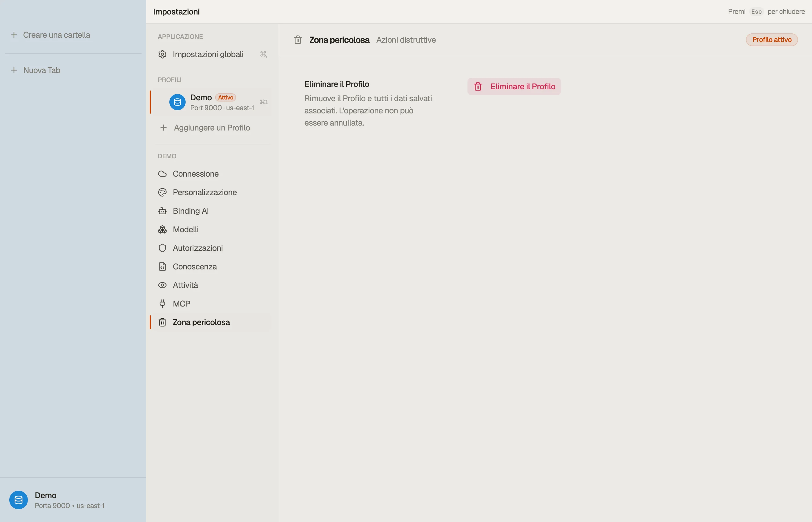This screenshot has height=522, width=812.
Task: Open Impostazioni globali
Action: (213, 54)
